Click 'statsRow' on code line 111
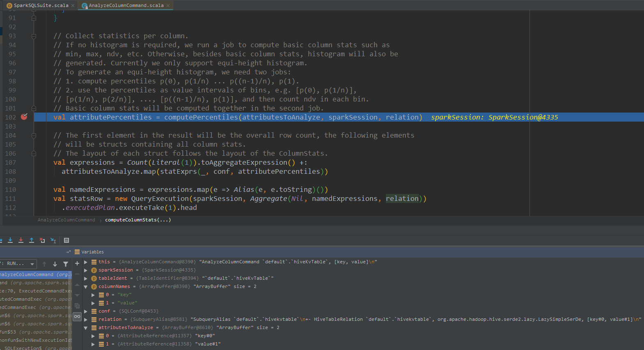Image resolution: width=644 pixels, height=350 pixels. (86, 199)
